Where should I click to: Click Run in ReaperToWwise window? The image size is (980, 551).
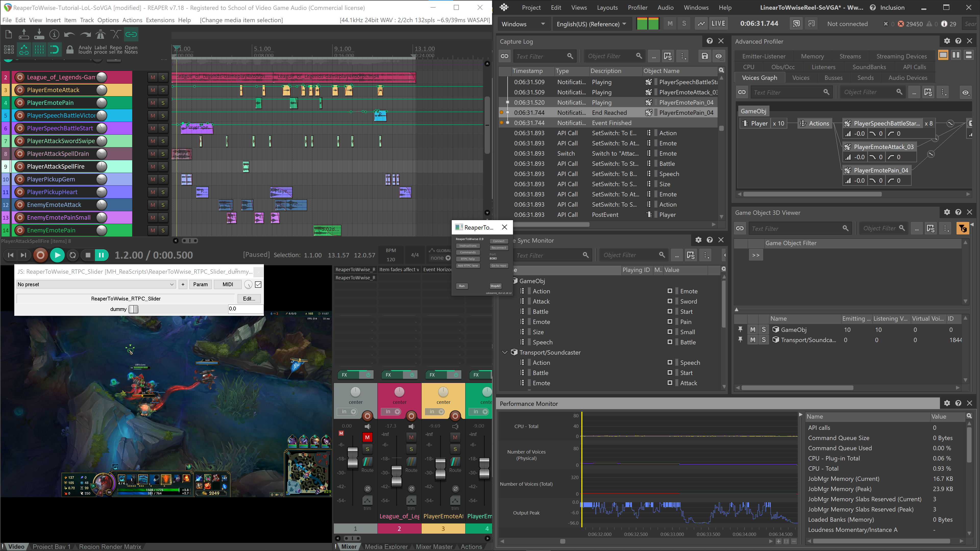[x=462, y=286]
